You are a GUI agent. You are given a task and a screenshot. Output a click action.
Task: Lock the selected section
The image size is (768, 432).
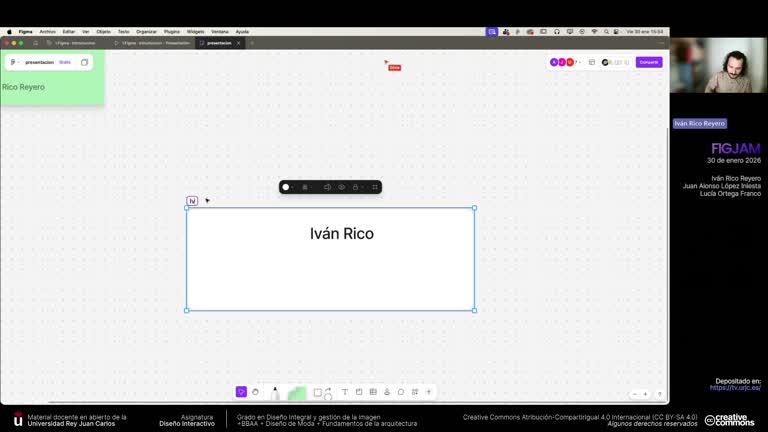pos(356,187)
